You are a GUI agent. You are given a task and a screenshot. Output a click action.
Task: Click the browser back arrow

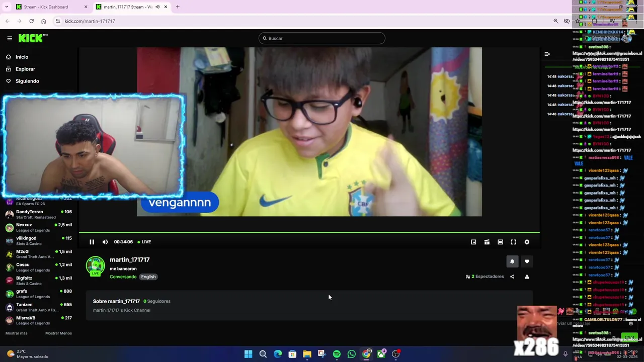7,21
